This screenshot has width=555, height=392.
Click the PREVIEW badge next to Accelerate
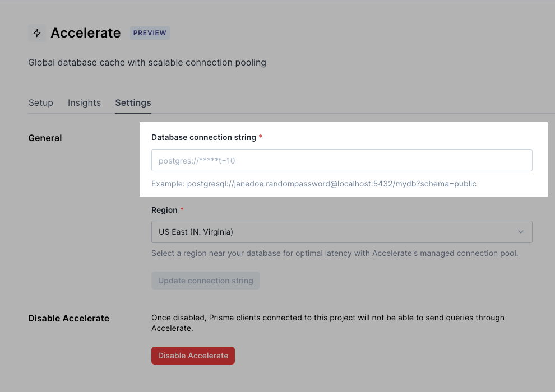pyautogui.click(x=150, y=33)
